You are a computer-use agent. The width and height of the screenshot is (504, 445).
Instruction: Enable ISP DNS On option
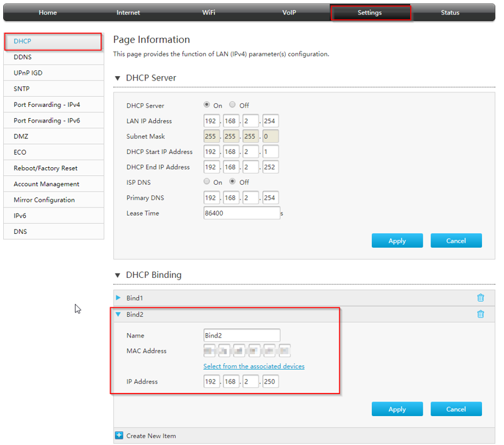pos(207,182)
